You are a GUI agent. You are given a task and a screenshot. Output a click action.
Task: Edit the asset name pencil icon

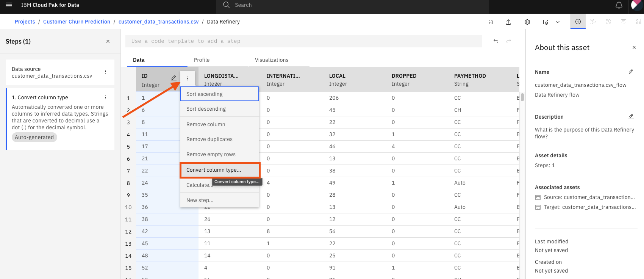(x=631, y=72)
